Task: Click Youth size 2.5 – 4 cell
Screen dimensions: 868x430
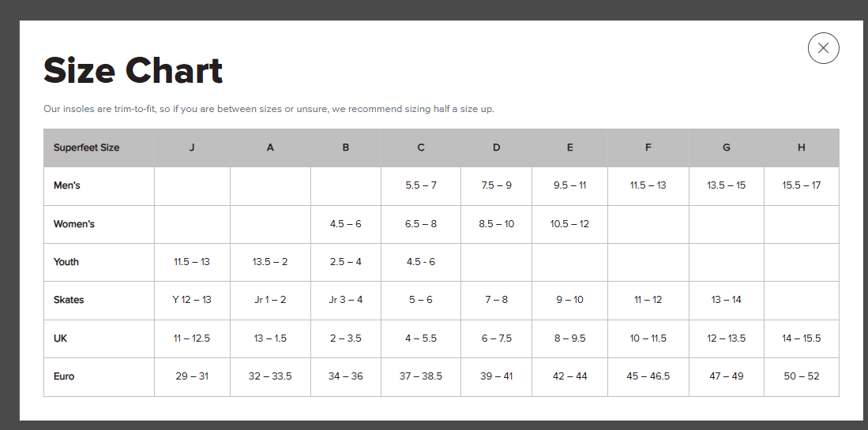Action: click(345, 262)
